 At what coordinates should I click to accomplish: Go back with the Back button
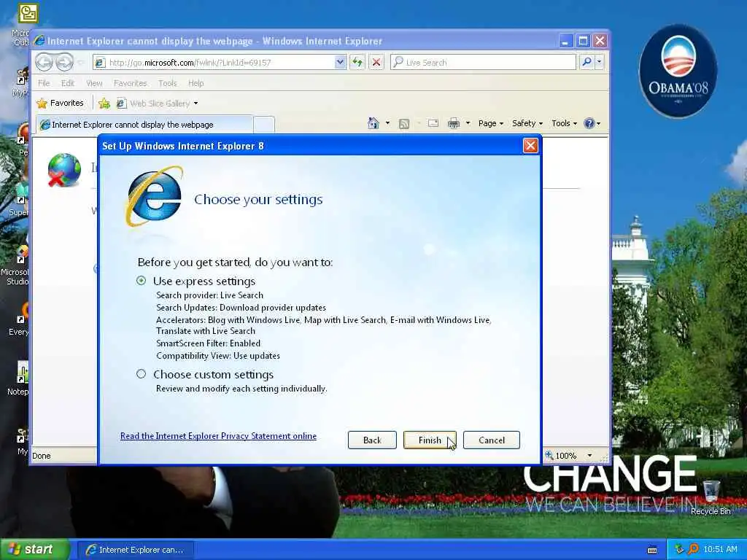pyautogui.click(x=372, y=440)
